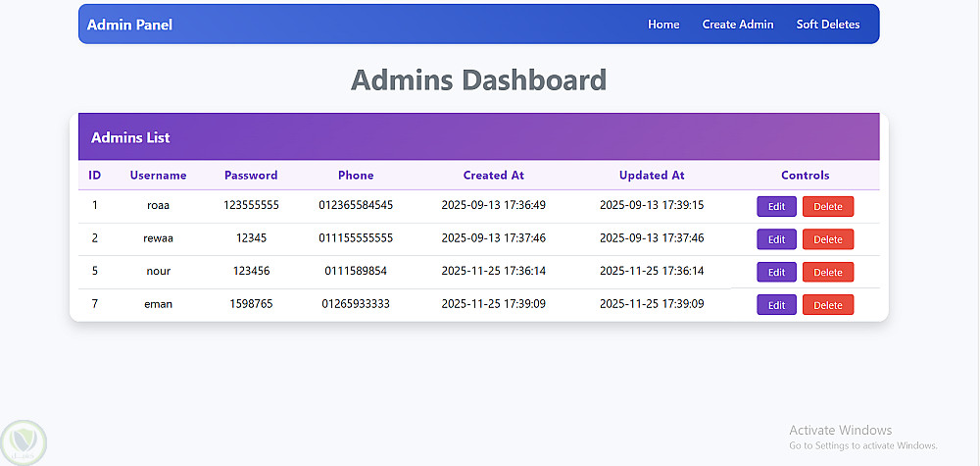Click the Admin Panel brand title
Image resolution: width=980 pixels, height=466 pixels.
click(129, 25)
